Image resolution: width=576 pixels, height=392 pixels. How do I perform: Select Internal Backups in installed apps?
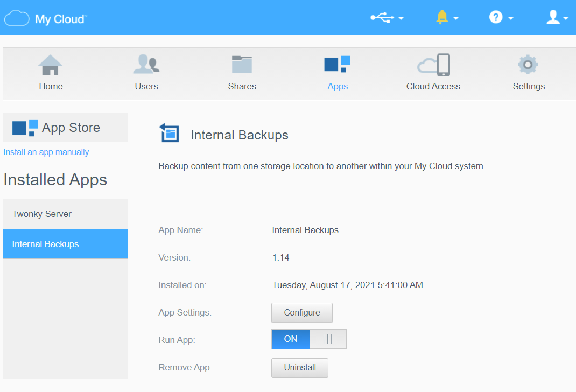tap(65, 244)
